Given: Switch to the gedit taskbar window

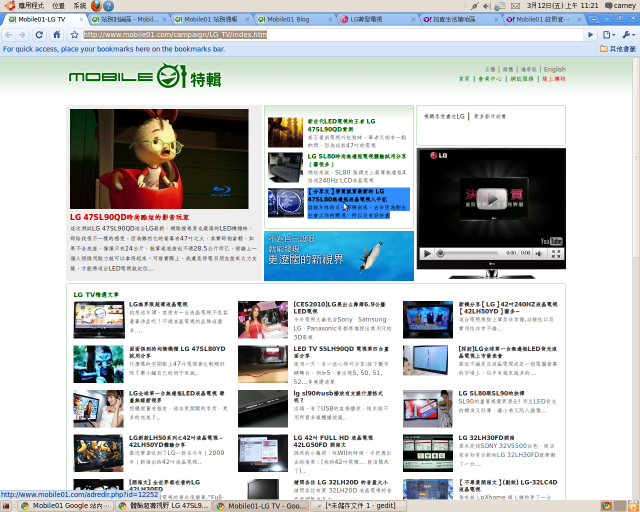Looking at the screenshot, I should (359, 506).
